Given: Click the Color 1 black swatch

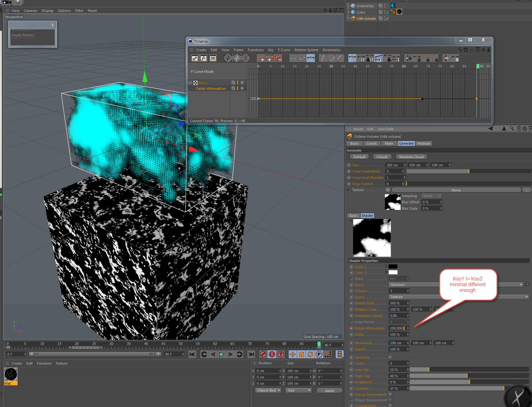Looking at the screenshot, I should (x=393, y=266).
